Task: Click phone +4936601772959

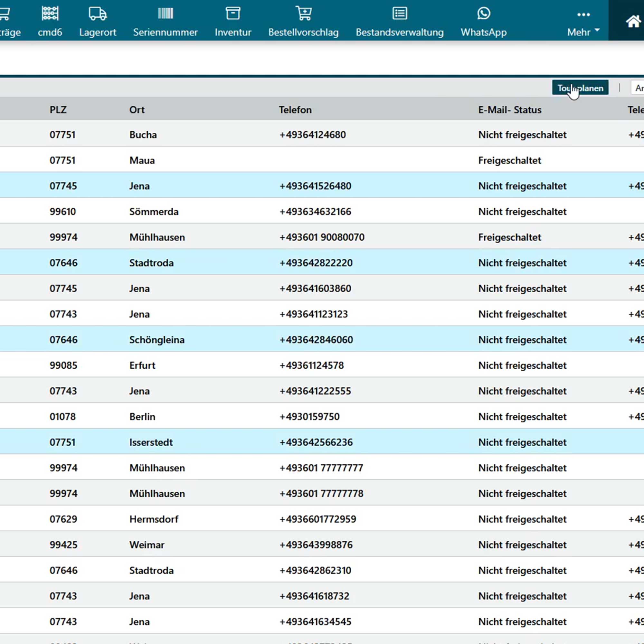Action: [318, 519]
